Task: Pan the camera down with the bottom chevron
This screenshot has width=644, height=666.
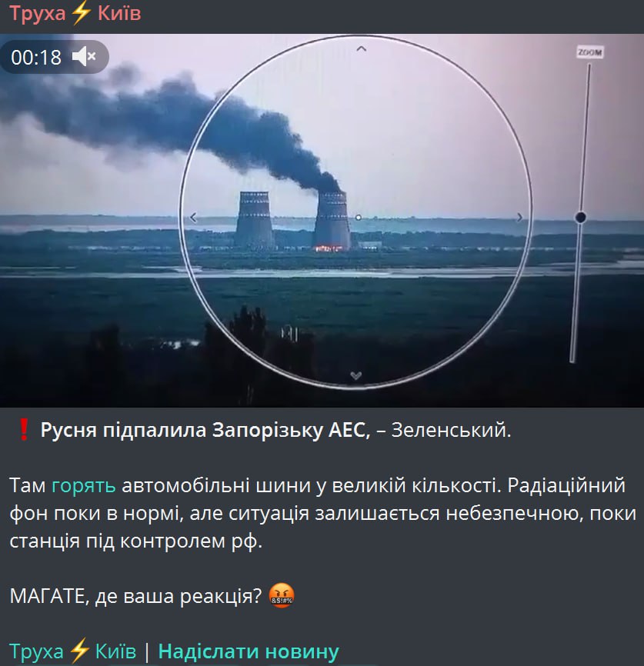Action: point(355,375)
